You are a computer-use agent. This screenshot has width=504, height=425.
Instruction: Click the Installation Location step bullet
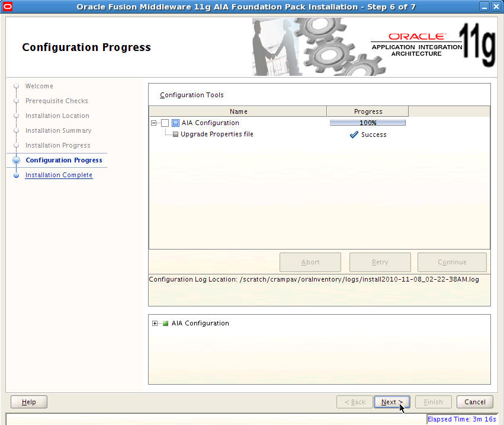point(16,116)
